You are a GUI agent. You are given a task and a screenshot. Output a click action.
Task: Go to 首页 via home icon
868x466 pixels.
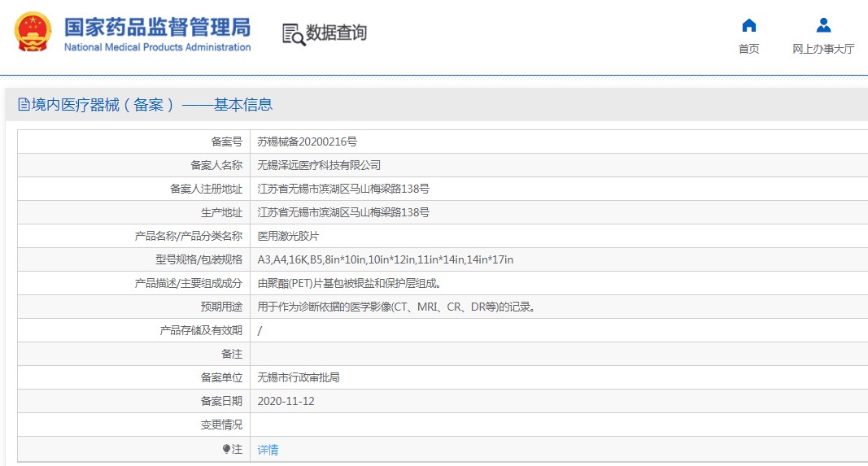click(749, 25)
